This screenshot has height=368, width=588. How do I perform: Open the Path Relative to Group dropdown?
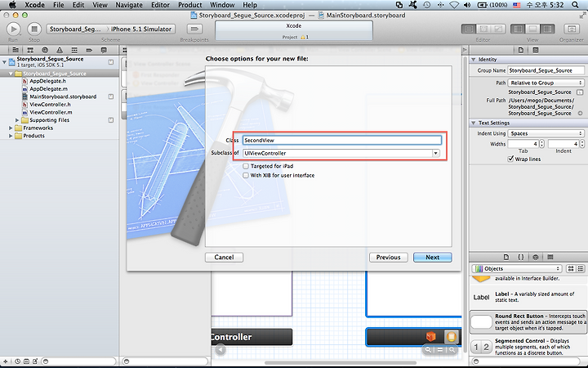click(546, 83)
